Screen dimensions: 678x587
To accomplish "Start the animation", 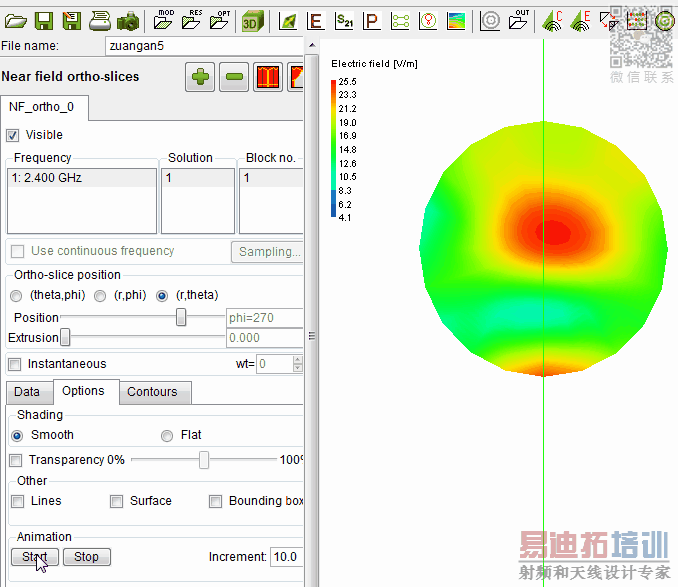I will coord(35,557).
